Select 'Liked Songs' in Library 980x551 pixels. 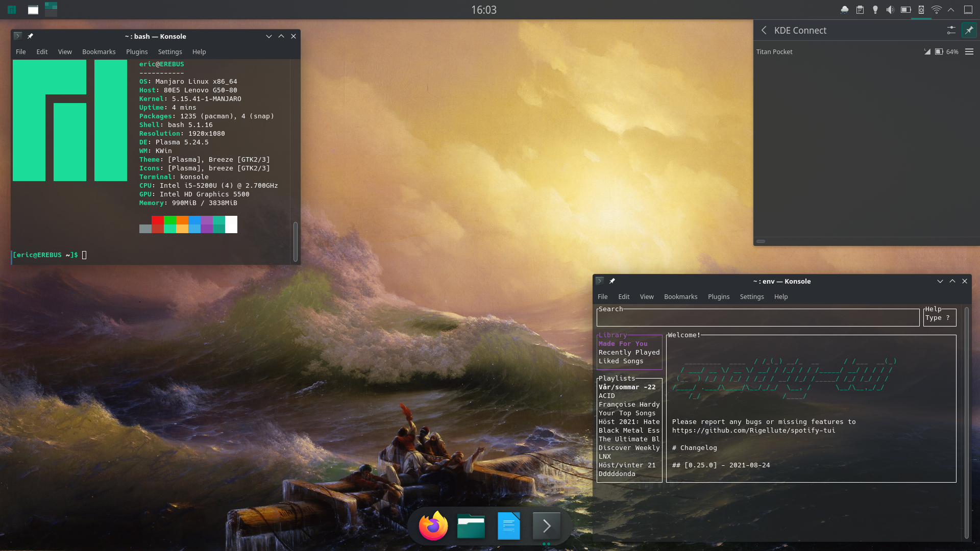(x=621, y=361)
